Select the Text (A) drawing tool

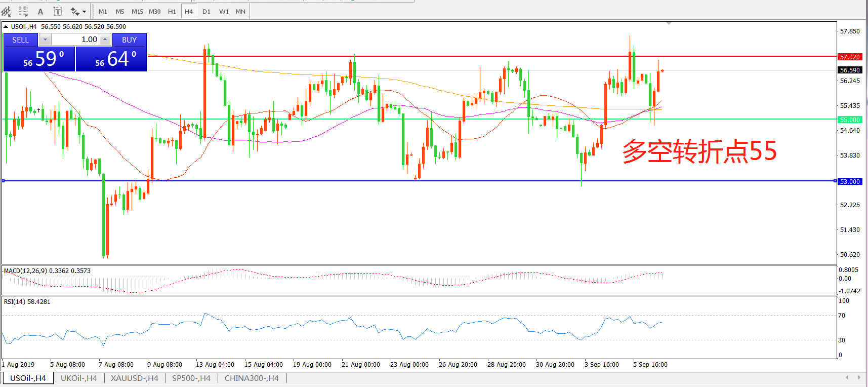pos(40,11)
